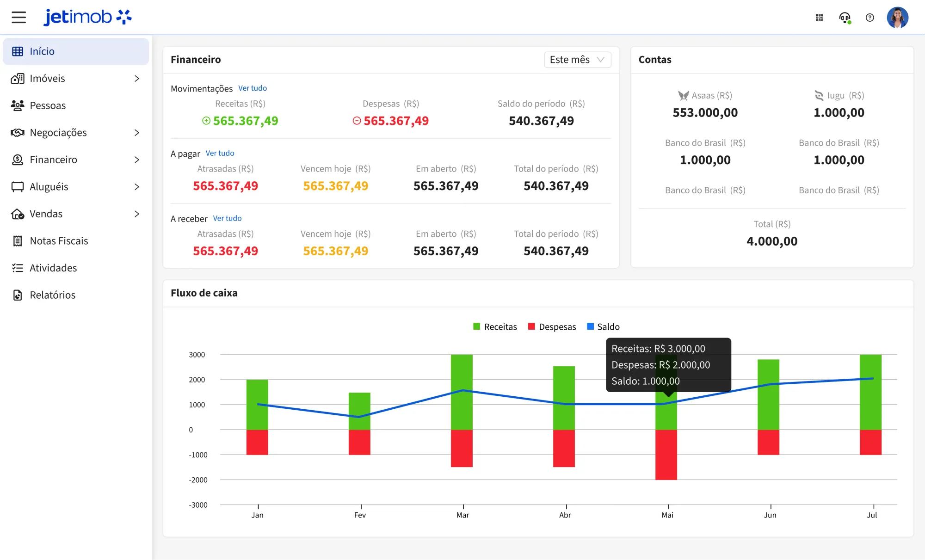Click Iugu balance 1.000,00

(839, 113)
